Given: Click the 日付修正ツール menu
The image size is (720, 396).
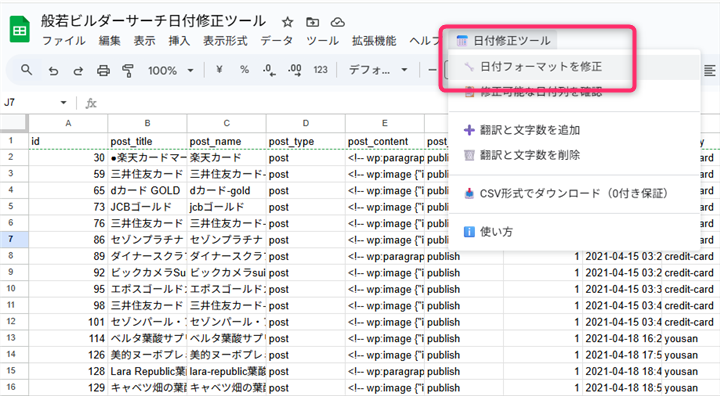Looking at the screenshot, I should pyautogui.click(x=504, y=41).
